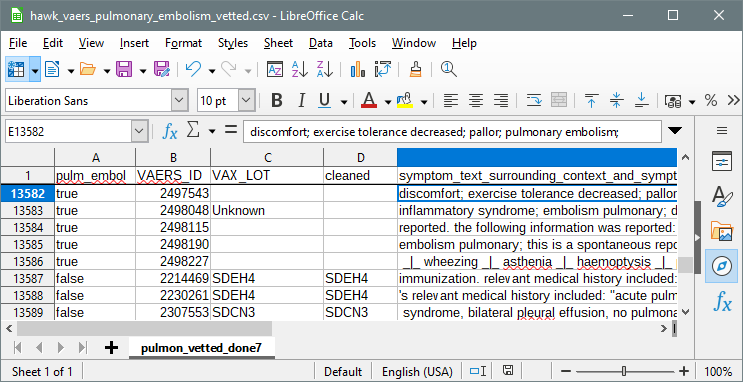Expand Underline style dropdown
The image size is (743, 382).
pos(344,100)
